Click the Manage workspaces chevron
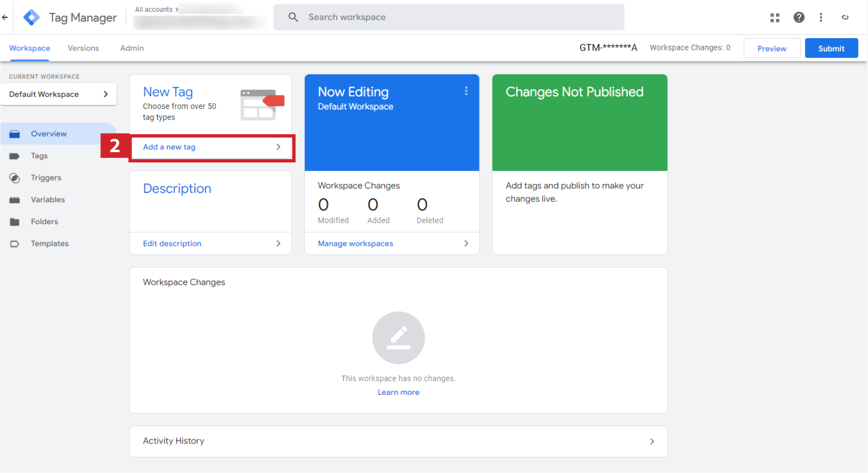The height and width of the screenshot is (473, 868). (x=466, y=244)
